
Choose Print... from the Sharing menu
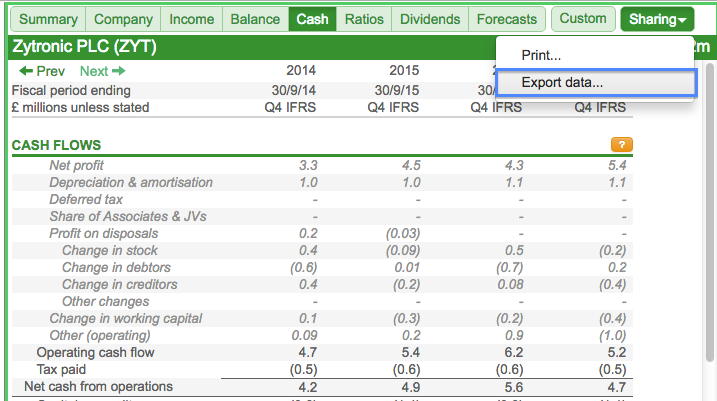click(541, 55)
